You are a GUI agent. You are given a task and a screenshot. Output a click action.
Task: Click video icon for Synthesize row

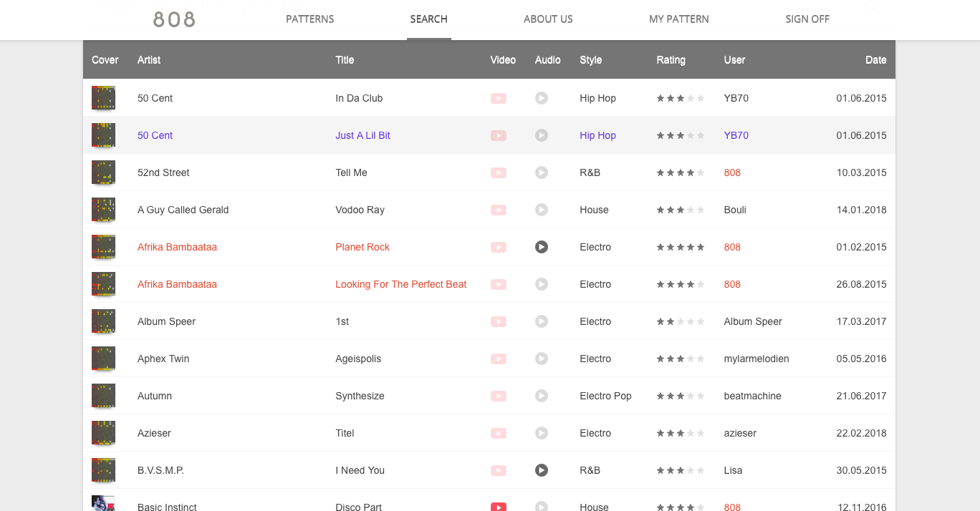coord(499,396)
